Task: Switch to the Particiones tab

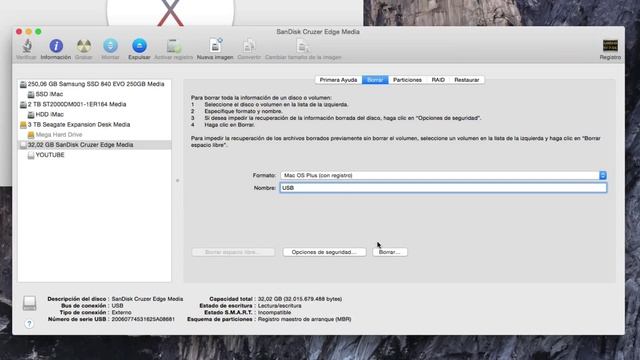Action: click(407, 80)
